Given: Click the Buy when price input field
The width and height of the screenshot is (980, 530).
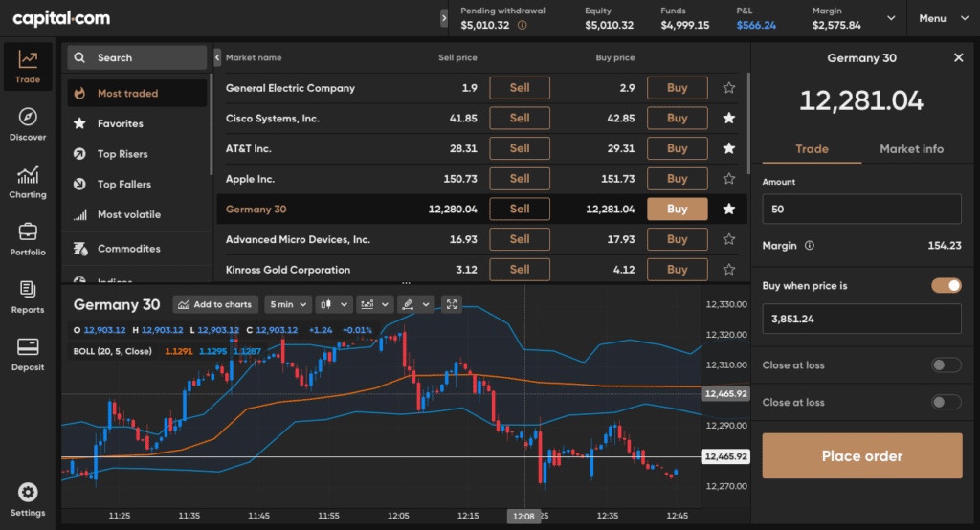Looking at the screenshot, I should [861, 319].
